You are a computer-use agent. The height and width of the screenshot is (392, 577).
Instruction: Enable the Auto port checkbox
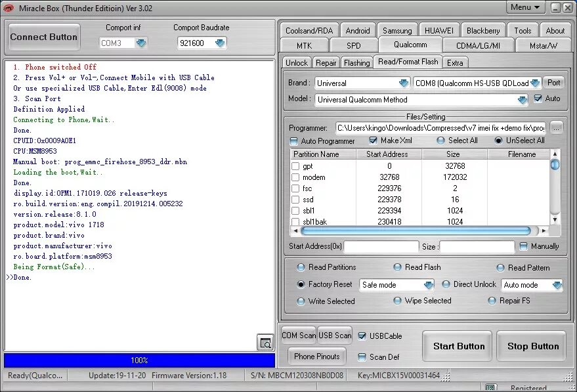point(538,98)
